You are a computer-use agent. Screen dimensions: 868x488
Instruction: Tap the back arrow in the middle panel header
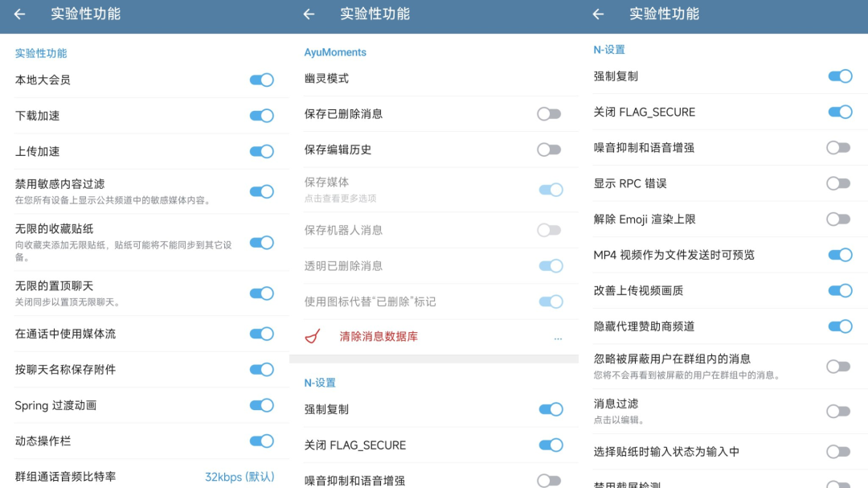(308, 14)
